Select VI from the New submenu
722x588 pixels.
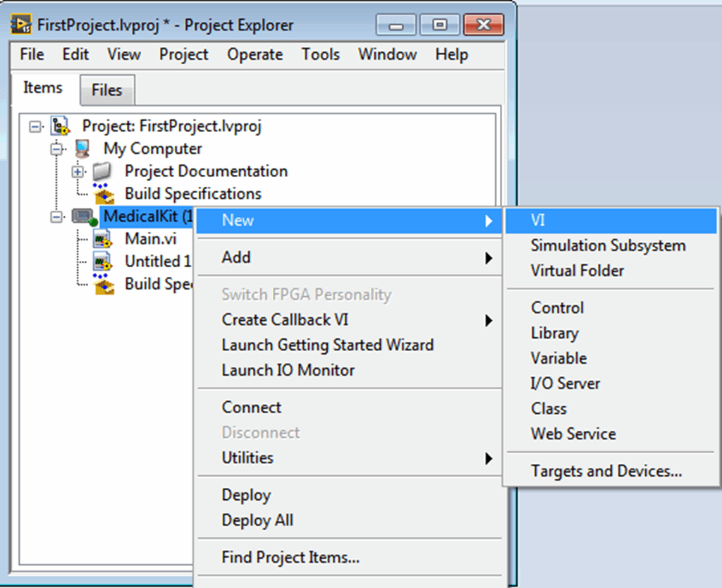tap(537, 220)
